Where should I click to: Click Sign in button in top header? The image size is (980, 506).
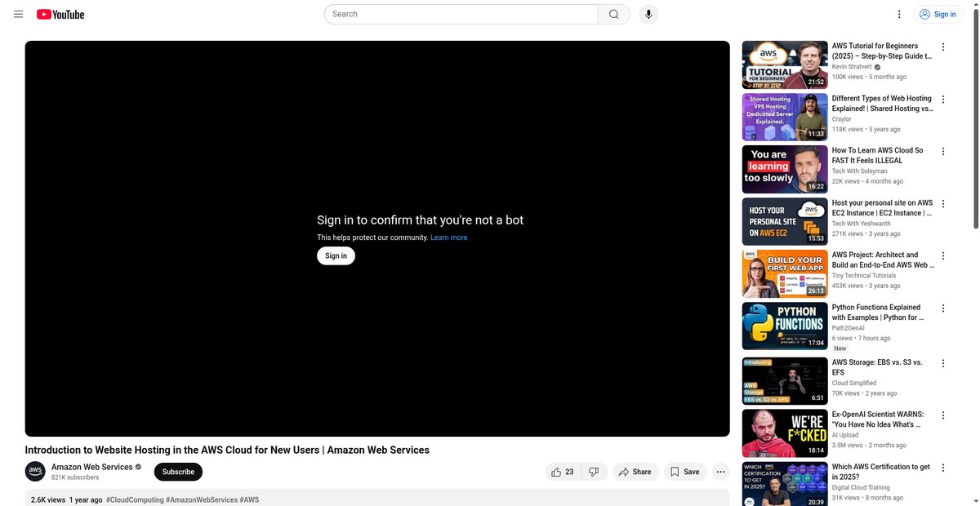(939, 14)
